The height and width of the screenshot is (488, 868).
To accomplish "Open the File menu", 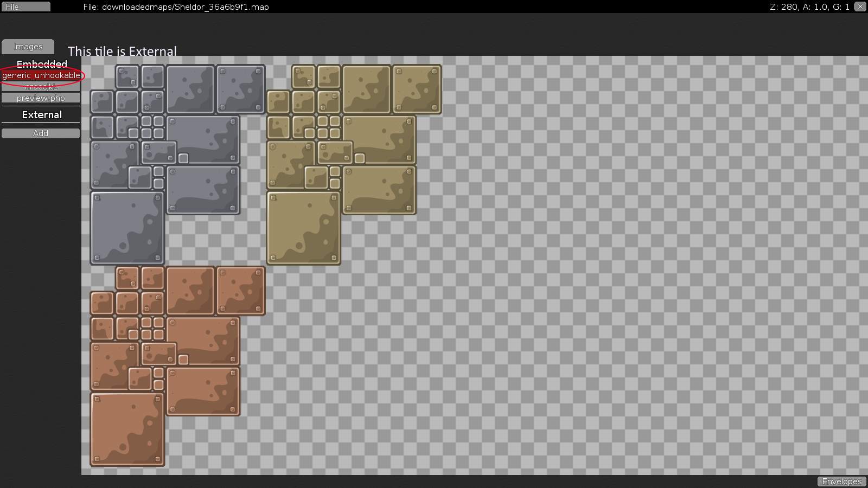I will pyautogui.click(x=25, y=7).
